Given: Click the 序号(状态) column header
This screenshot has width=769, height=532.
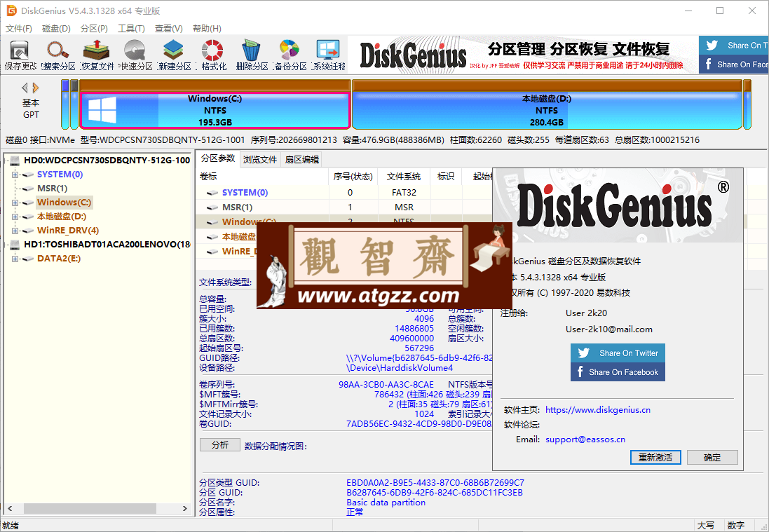Looking at the screenshot, I should coord(353,177).
